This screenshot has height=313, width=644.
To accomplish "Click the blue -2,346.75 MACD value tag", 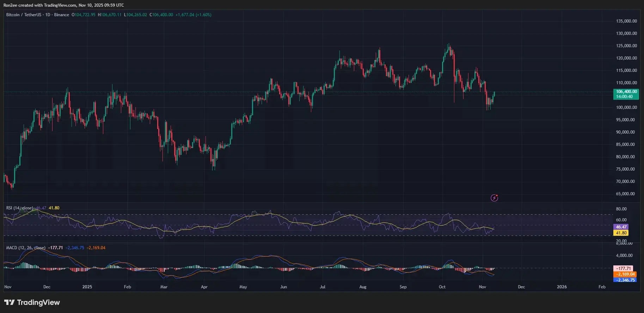I will click(625, 280).
